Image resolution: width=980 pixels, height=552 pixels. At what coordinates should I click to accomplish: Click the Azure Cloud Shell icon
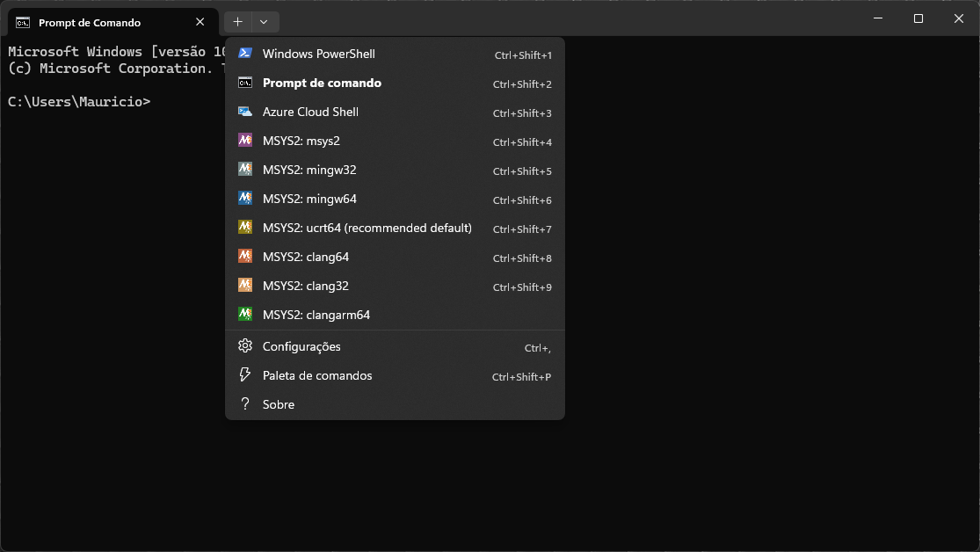click(x=245, y=112)
